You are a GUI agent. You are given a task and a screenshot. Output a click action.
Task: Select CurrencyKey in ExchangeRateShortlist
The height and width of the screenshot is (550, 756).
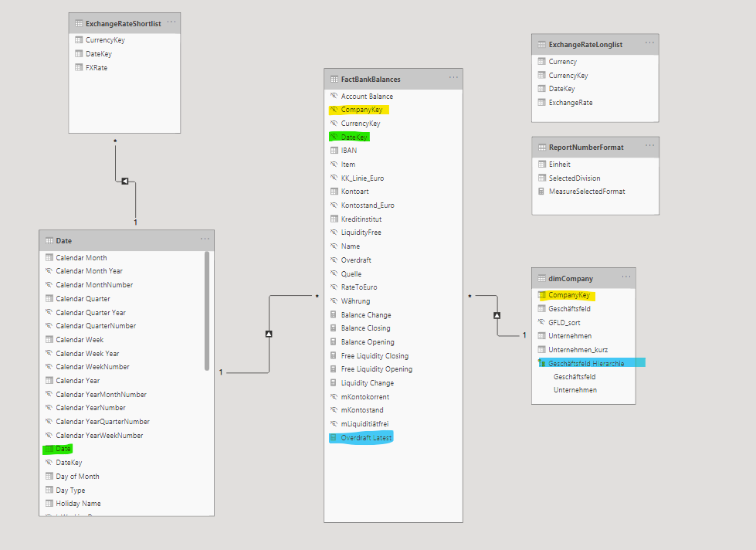point(105,40)
